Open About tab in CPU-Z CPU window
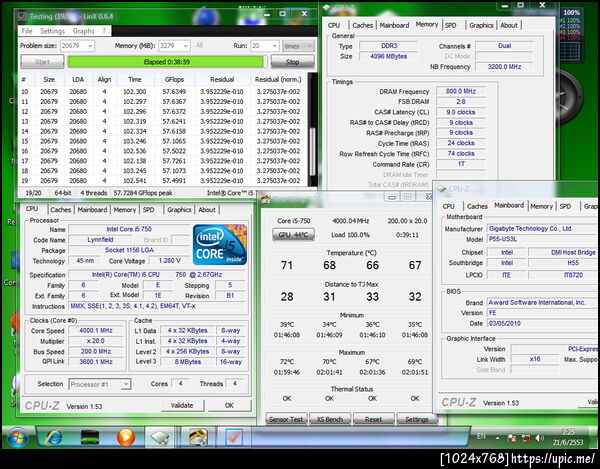600x469 pixels. coord(207,210)
